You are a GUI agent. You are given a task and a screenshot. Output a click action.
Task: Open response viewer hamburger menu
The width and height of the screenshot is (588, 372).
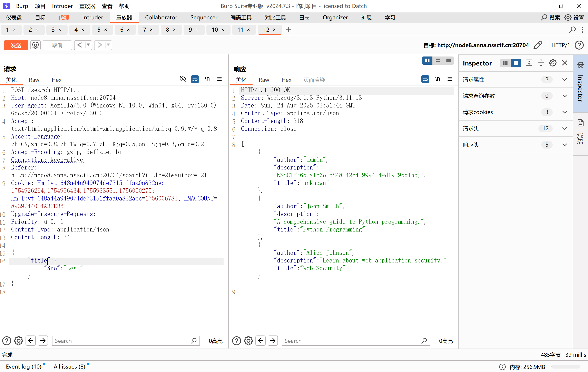450,79
